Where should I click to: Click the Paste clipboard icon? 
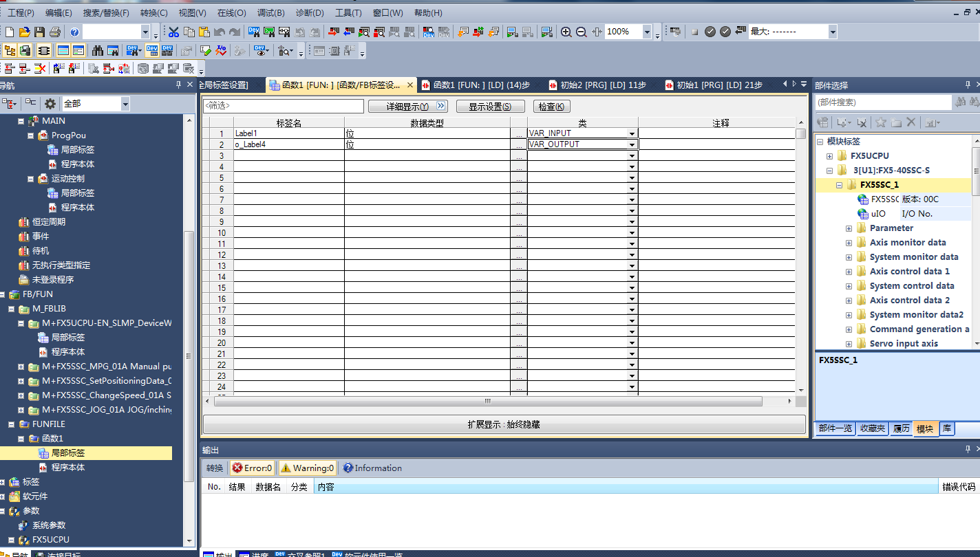tap(204, 32)
